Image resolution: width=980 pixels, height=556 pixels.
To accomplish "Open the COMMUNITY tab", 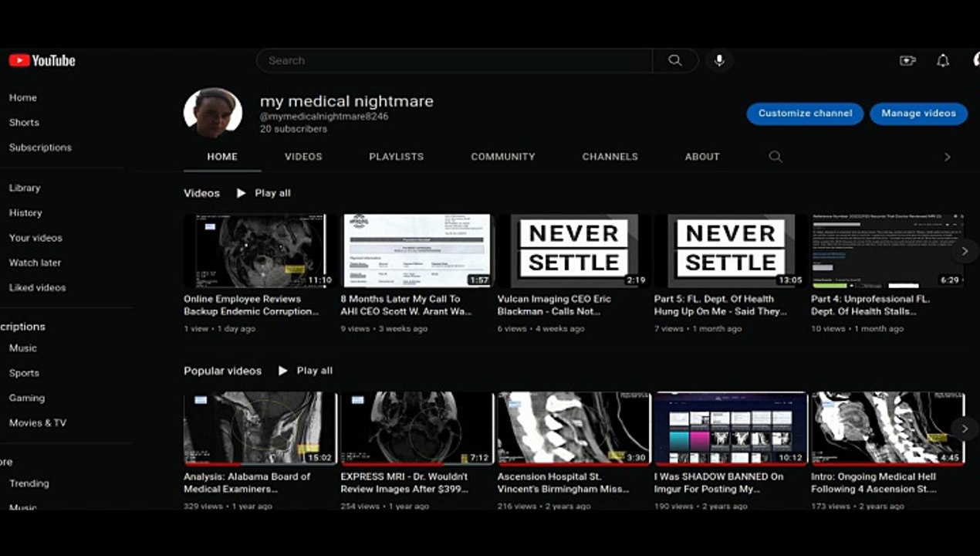I will [503, 157].
